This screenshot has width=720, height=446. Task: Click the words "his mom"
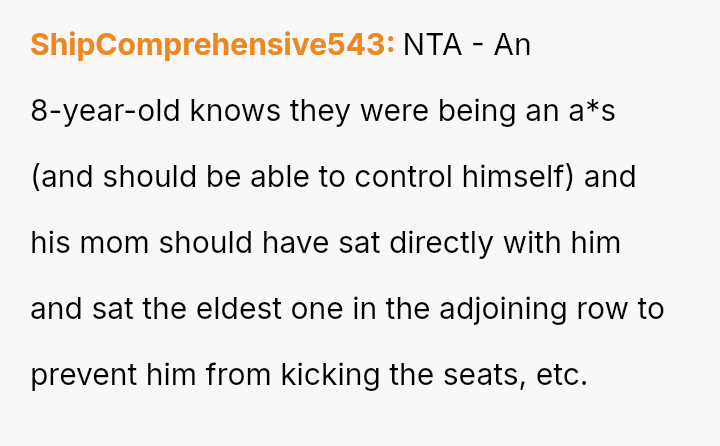click(91, 243)
